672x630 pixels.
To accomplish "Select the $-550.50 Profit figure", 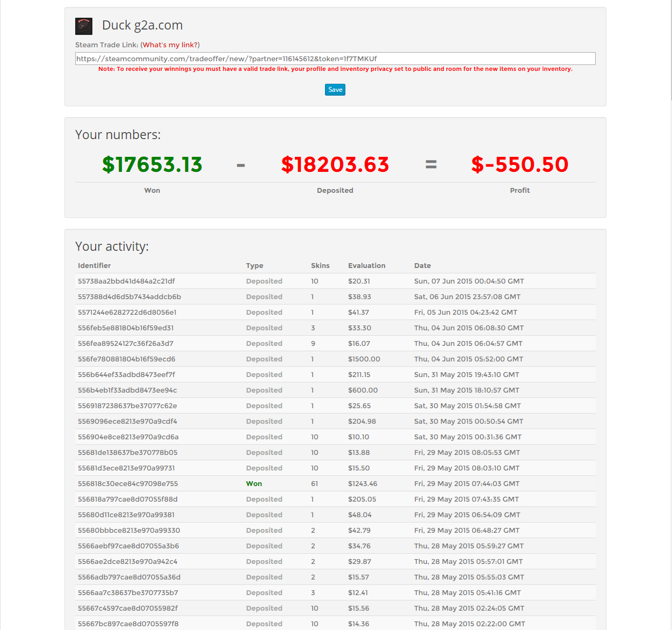I will [520, 164].
